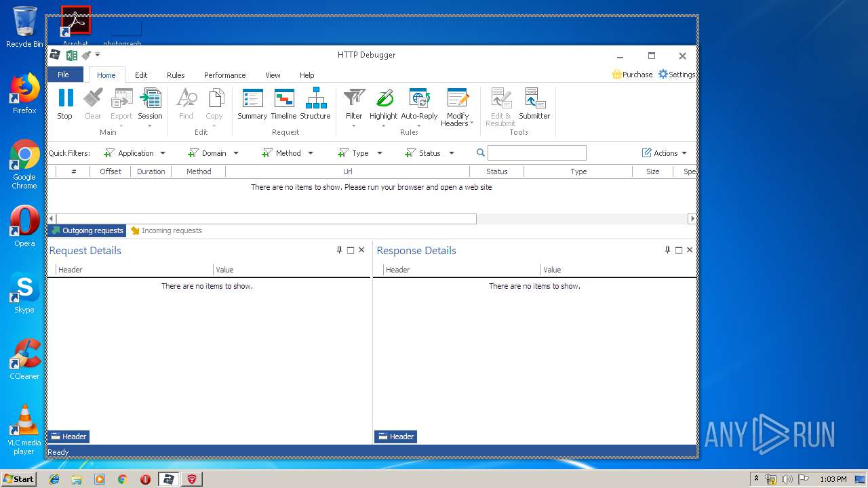Open the Windows Start menu
The width and height of the screenshot is (868, 488).
[19, 479]
